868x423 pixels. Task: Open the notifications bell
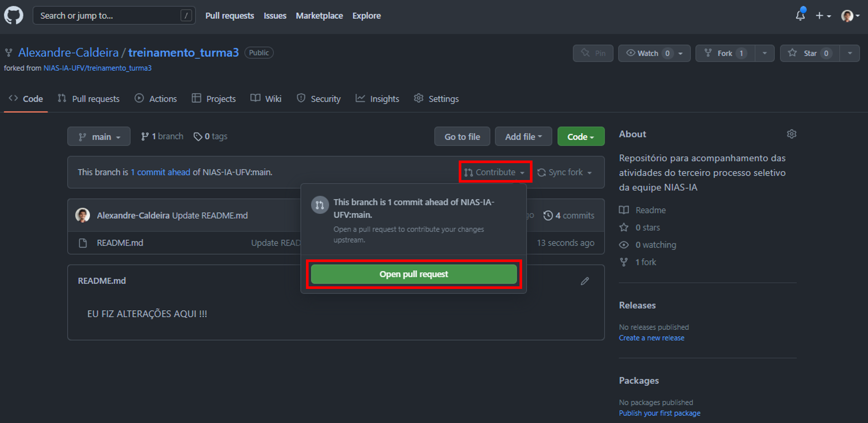click(x=800, y=16)
